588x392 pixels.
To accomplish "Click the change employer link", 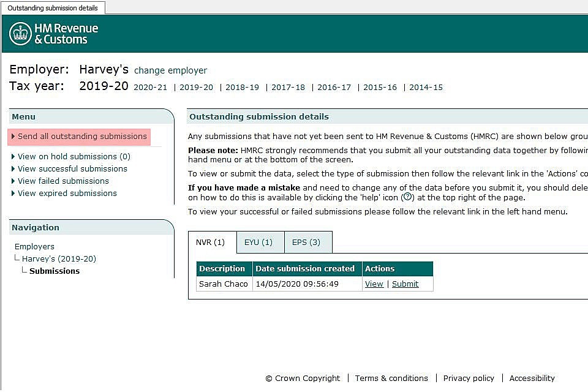I will 170,70.
